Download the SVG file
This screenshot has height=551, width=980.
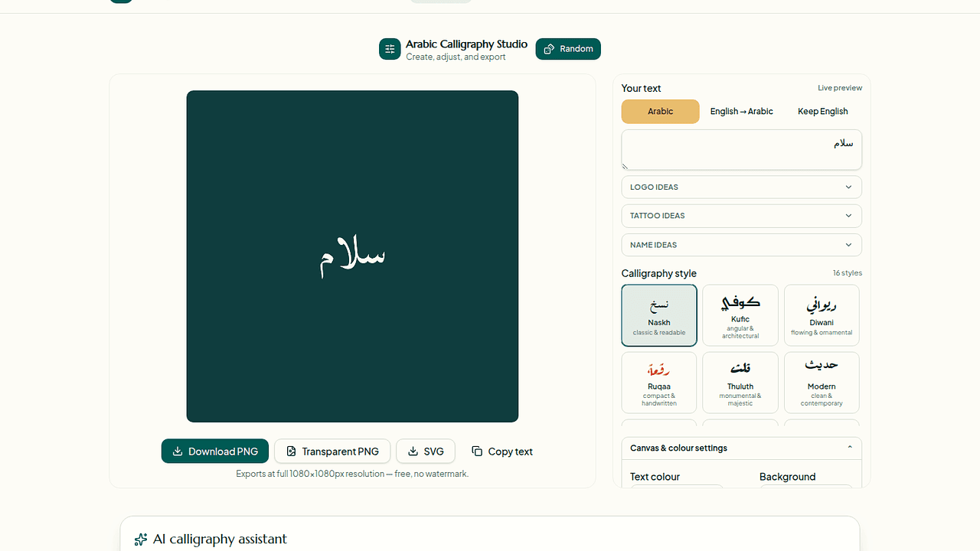coord(426,452)
